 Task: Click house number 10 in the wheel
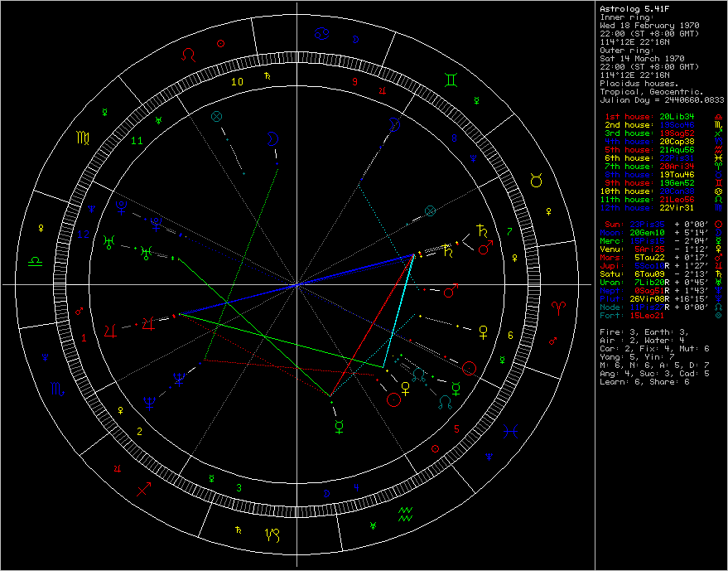[237, 81]
